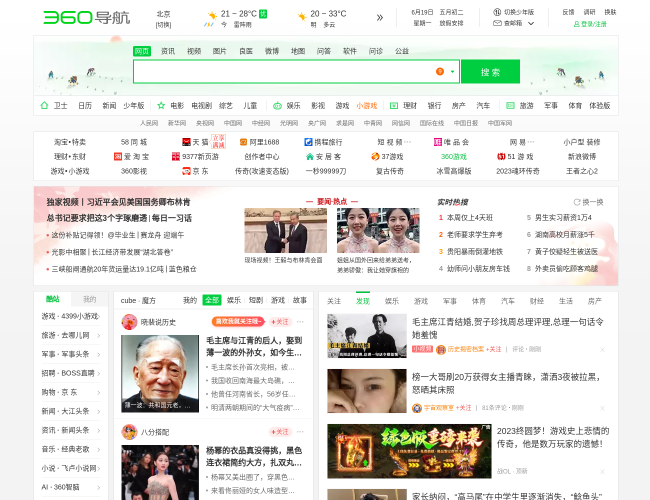Screen dimensions: 650x500
Task: Open the 9377新页游 icon
Action: 176,156
